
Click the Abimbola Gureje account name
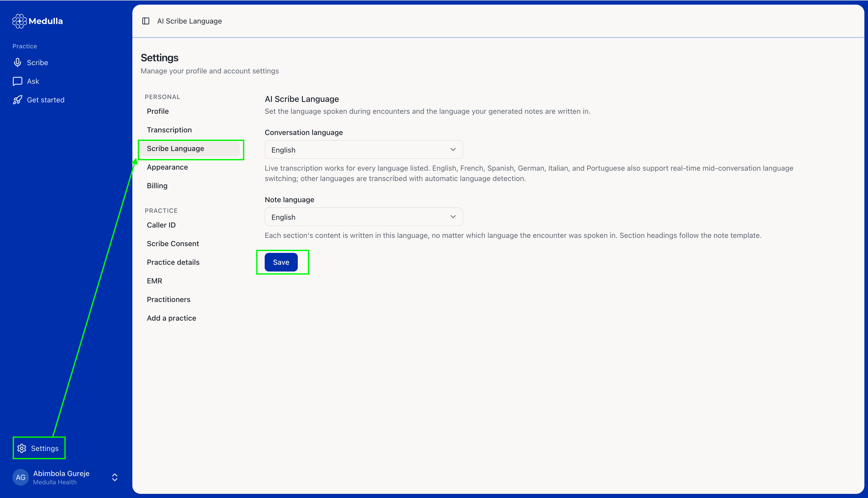(61, 473)
